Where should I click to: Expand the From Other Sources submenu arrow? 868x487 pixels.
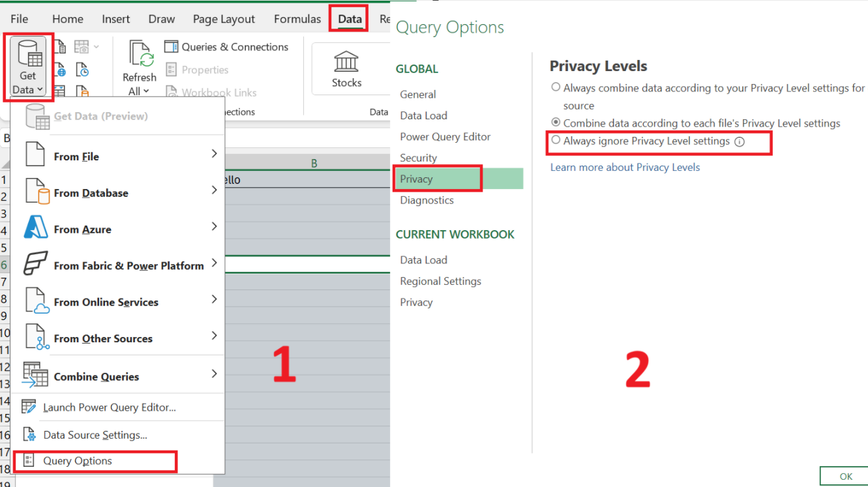coord(214,336)
